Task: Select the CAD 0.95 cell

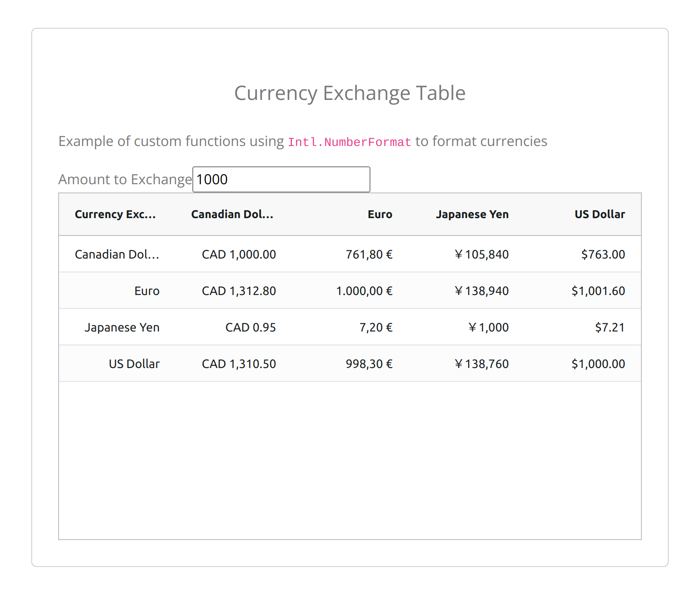Action: 251,327
